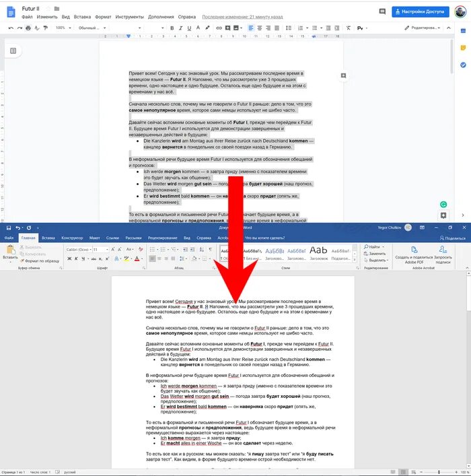Toggle bold in Google Docs toolbar
This screenshot has width=471, height=476.
coord(172,28)
